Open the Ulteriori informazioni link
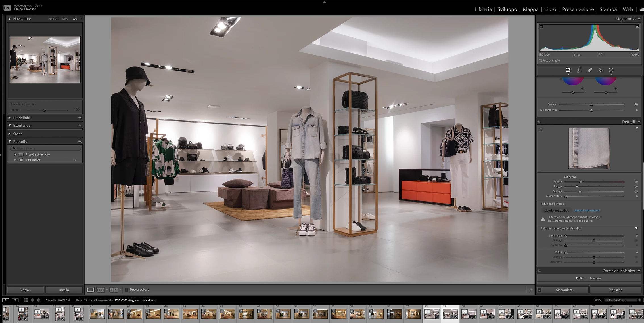644x323 pixels. [587, 210]
